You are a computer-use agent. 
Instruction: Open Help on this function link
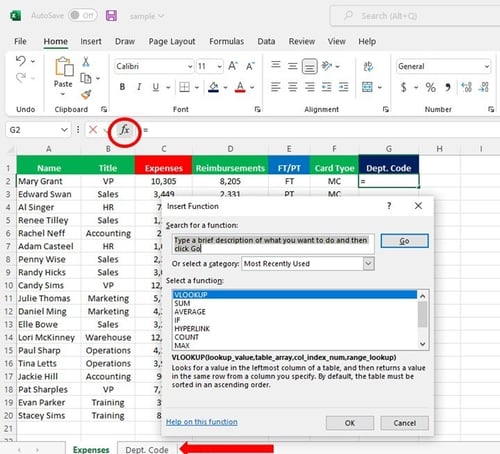202,422
